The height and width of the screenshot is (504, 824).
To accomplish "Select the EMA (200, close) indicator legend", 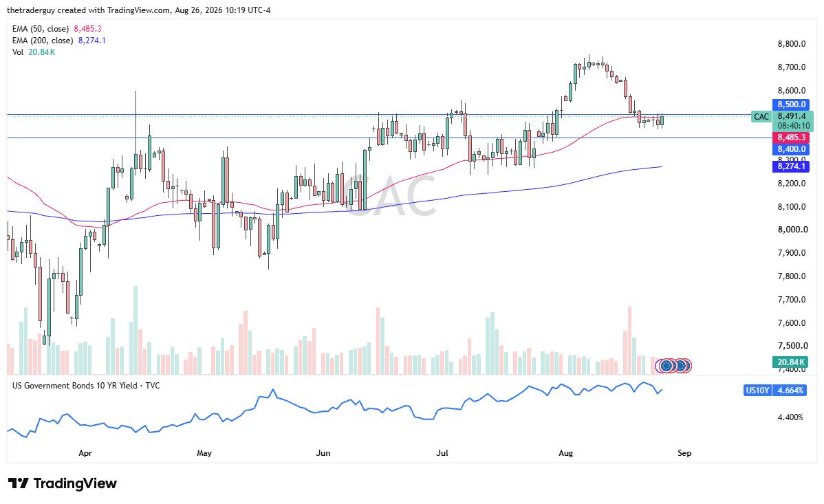I will (43, 41).
